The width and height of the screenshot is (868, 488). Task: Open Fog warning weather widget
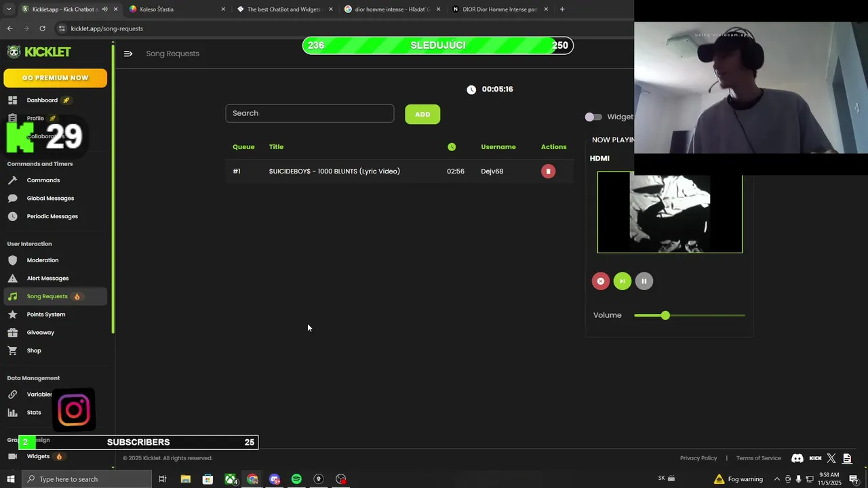(x=738, y=479)
